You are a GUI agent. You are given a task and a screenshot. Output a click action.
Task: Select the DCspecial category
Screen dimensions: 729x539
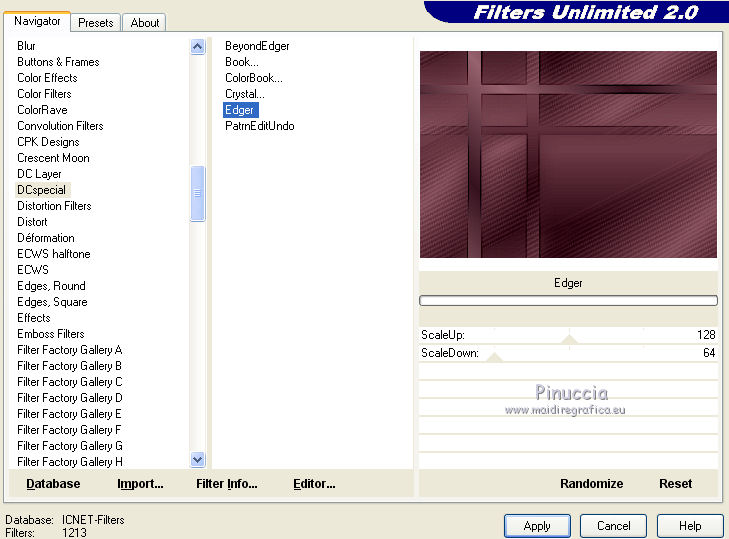42,190
